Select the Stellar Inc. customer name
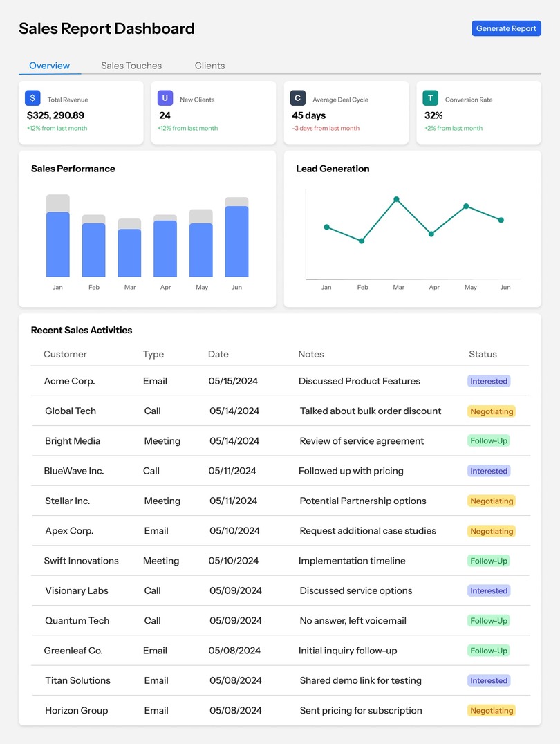Image resolution: width=560 pixels, height=744 pixels. pyautogui.click(x=67, y=501)
